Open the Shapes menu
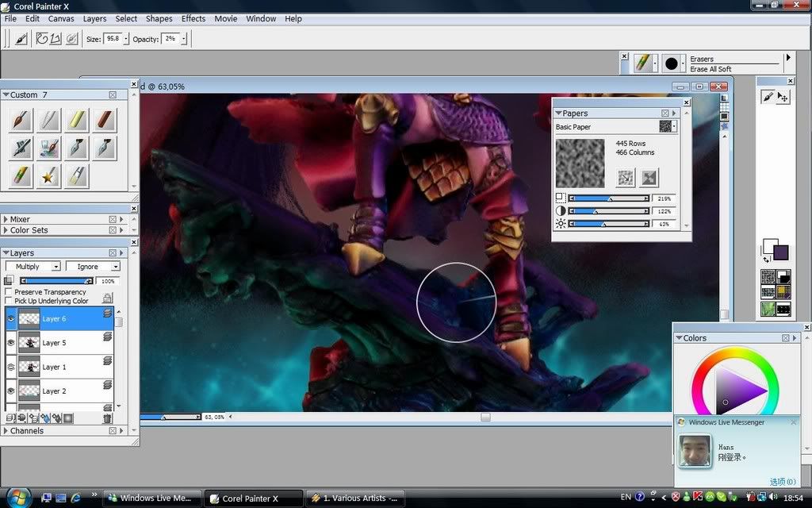Viewport: 812px width, 508px height. [159, 19]
